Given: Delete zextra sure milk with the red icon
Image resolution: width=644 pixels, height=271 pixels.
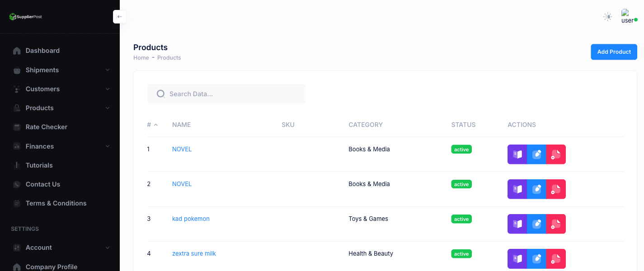Looking at the screenshot, I should pyautogui.click(x=556, y=259).
